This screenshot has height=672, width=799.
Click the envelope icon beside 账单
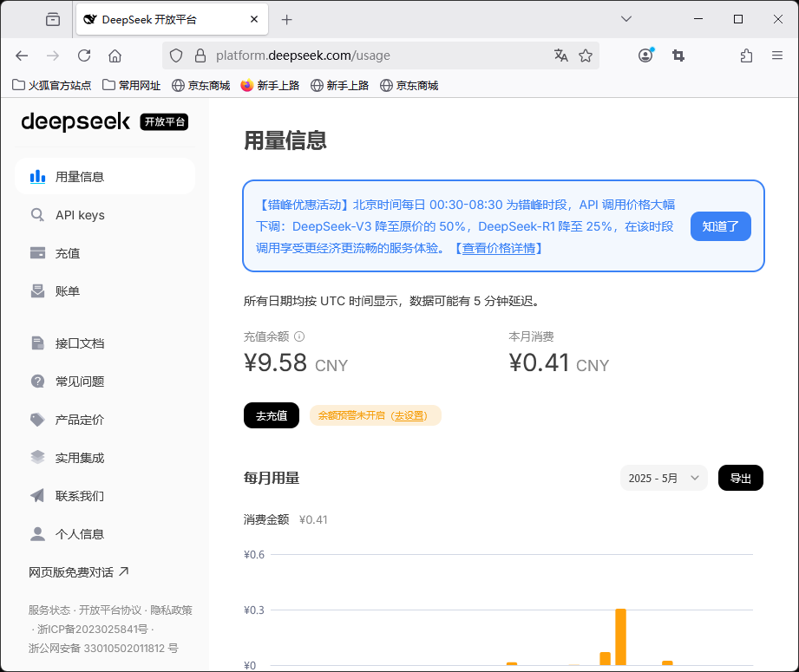click(x=37, y=291)
